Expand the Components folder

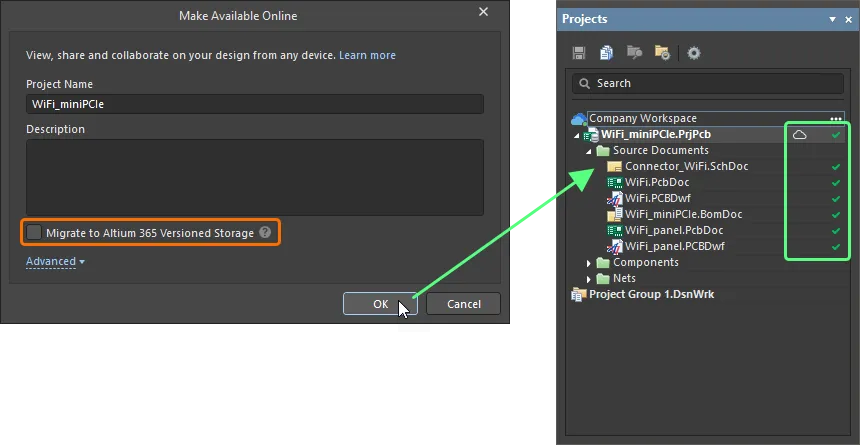click(x=589, y=263)
